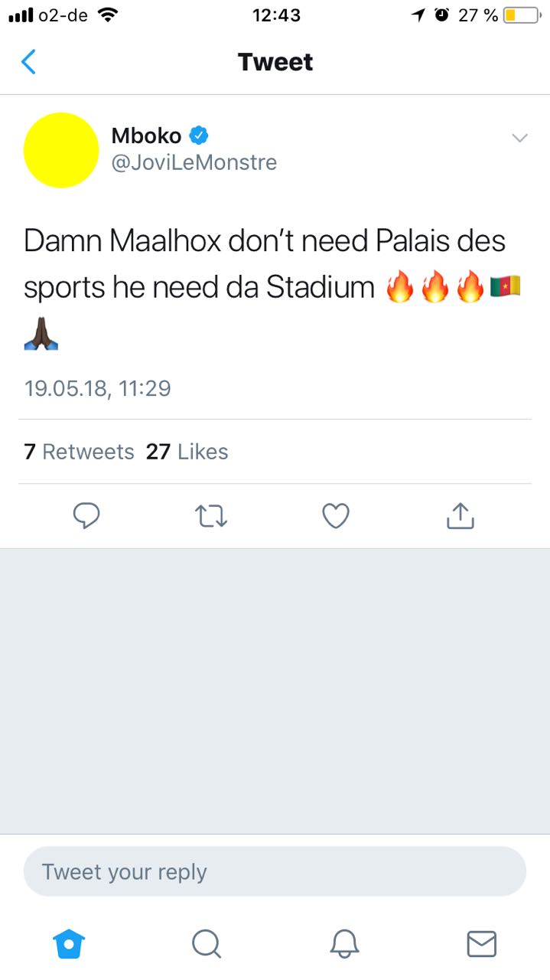
Task: Tap the battery icon in the status bar
Action: (x=522, y=15)
